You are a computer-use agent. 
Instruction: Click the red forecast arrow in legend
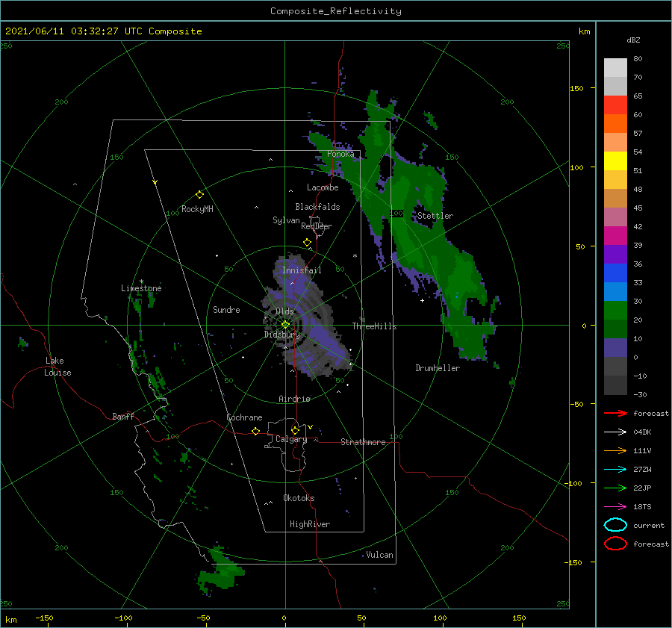point(615,413)
